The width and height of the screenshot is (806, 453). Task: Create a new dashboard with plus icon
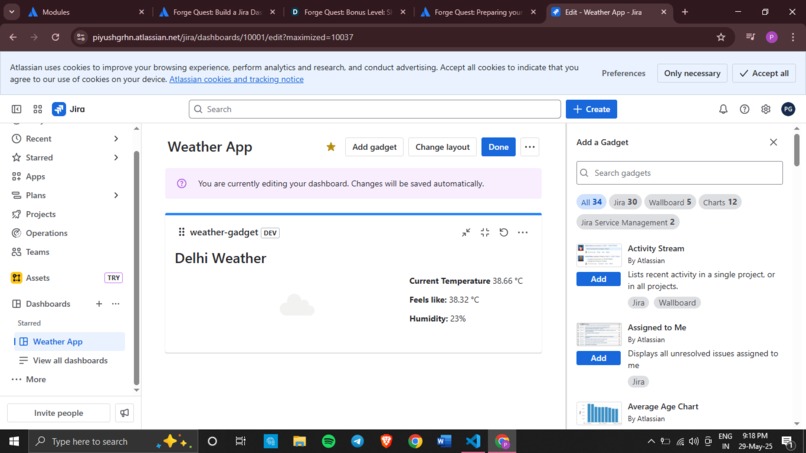[x=99, y=304]
